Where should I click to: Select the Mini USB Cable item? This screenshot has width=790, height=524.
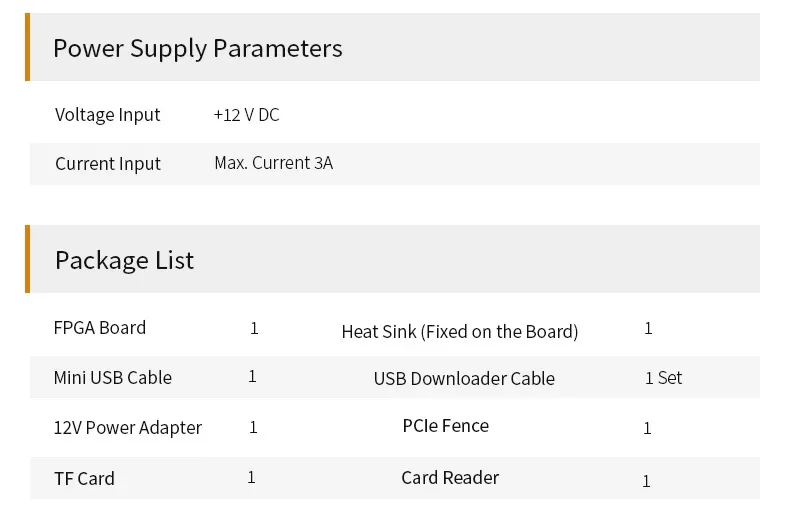[x=112, y=378]
